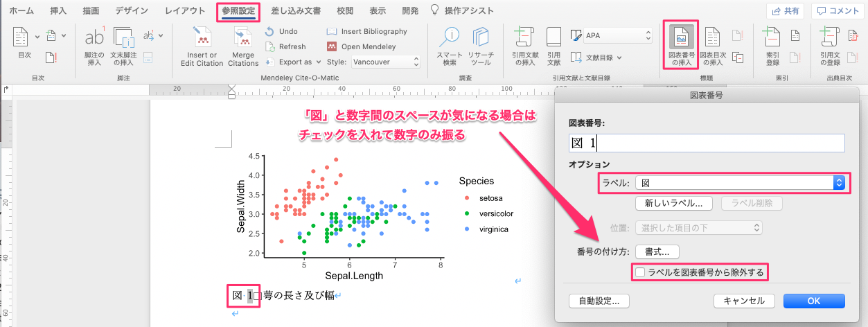Switch to the 校閲 tab
Image resolution: width=868 pixels, height=327 pixels.
[344, 10]
